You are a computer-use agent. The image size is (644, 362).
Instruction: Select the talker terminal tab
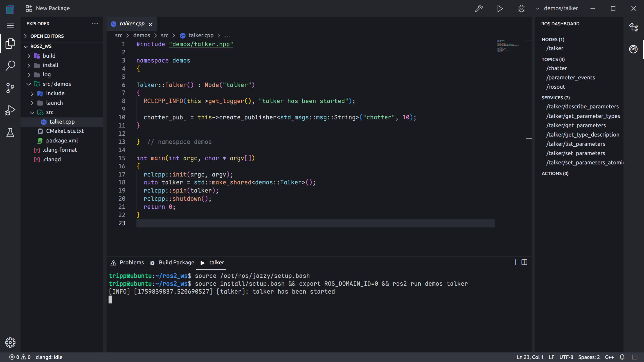pos(217,262)
